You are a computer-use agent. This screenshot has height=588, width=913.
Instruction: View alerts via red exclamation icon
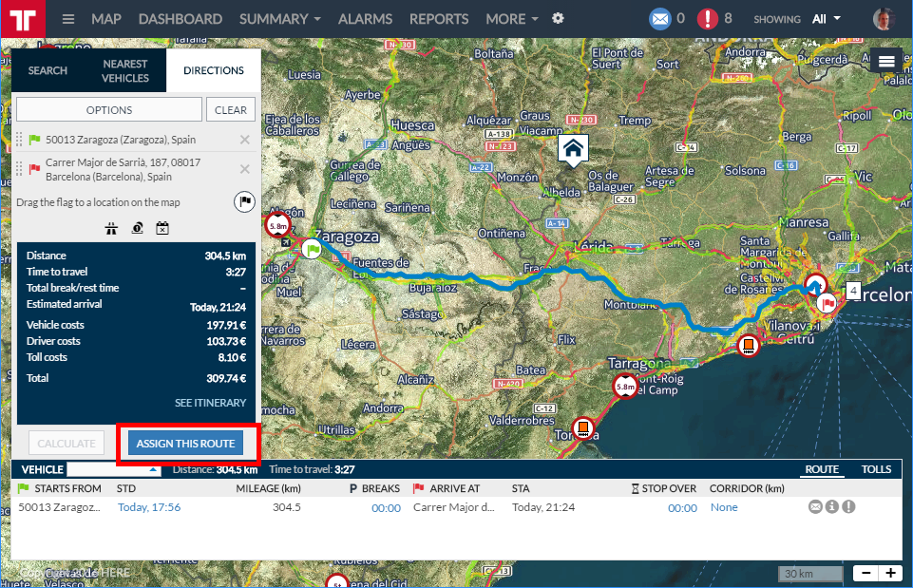coord(708,19)
